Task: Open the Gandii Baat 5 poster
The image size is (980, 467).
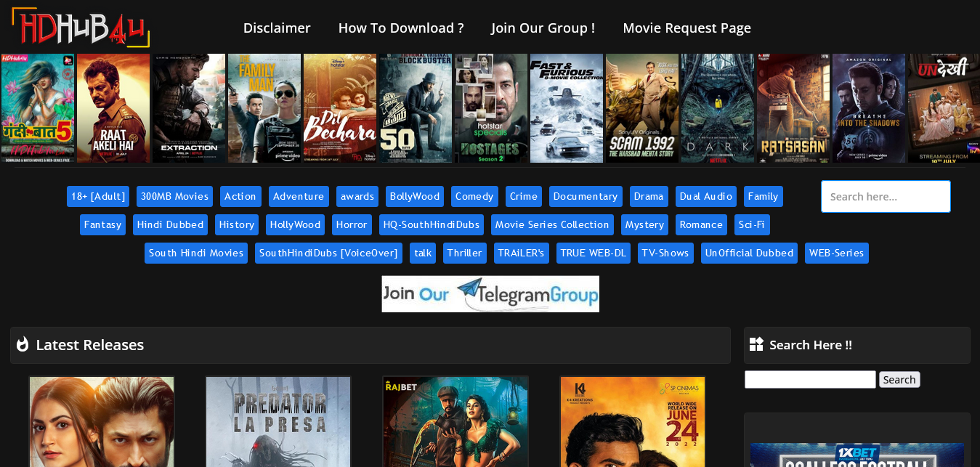Action: click(x=38, y=108)
